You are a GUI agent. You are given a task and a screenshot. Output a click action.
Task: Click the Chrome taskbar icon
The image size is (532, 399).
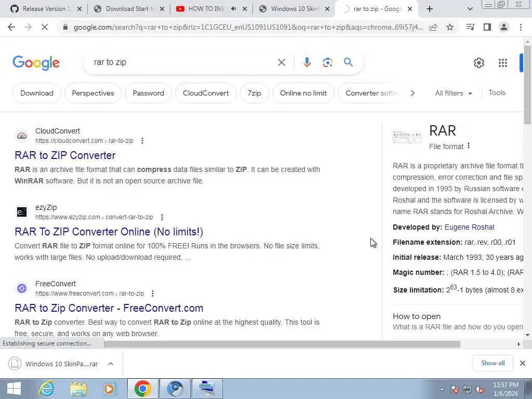(143, 389)
